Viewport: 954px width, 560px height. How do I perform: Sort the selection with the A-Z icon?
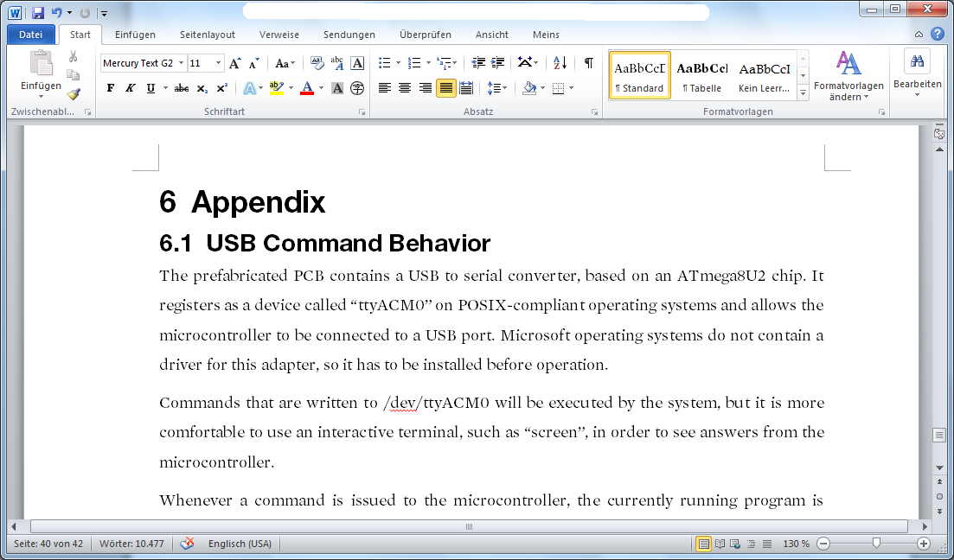(560, 63)
